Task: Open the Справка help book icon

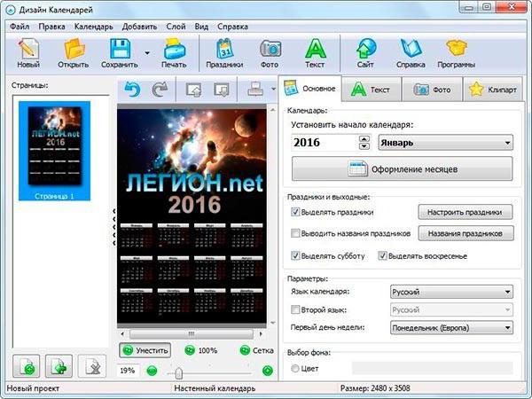Action: click(411, 53)
